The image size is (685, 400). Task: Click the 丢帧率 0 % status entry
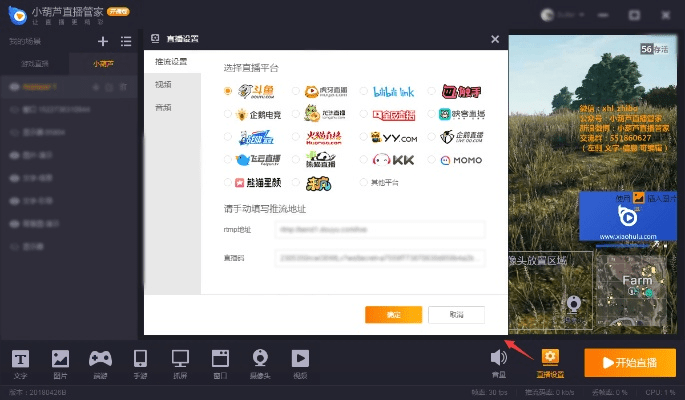tap(609, 392)
